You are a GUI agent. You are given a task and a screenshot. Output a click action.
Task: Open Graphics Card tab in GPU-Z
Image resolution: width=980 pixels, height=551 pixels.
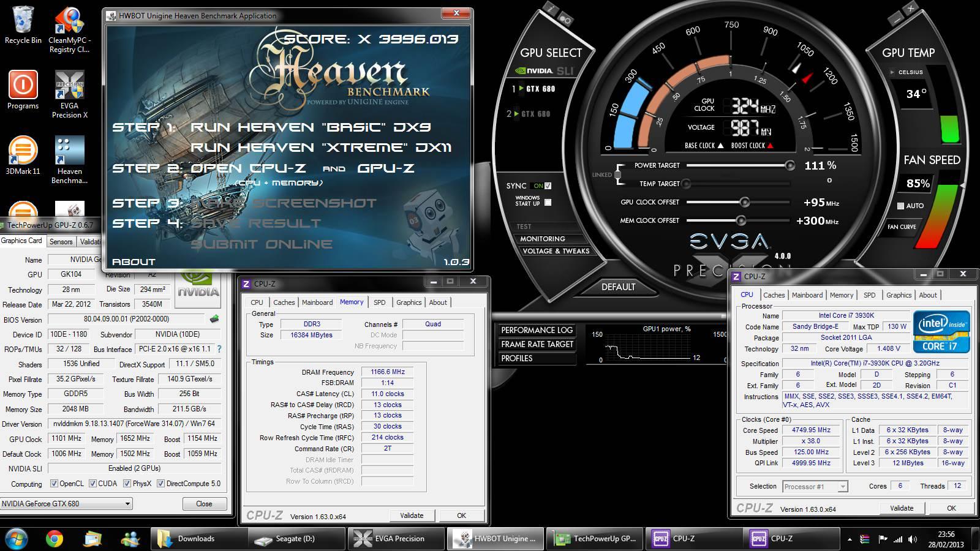point(22,241)
